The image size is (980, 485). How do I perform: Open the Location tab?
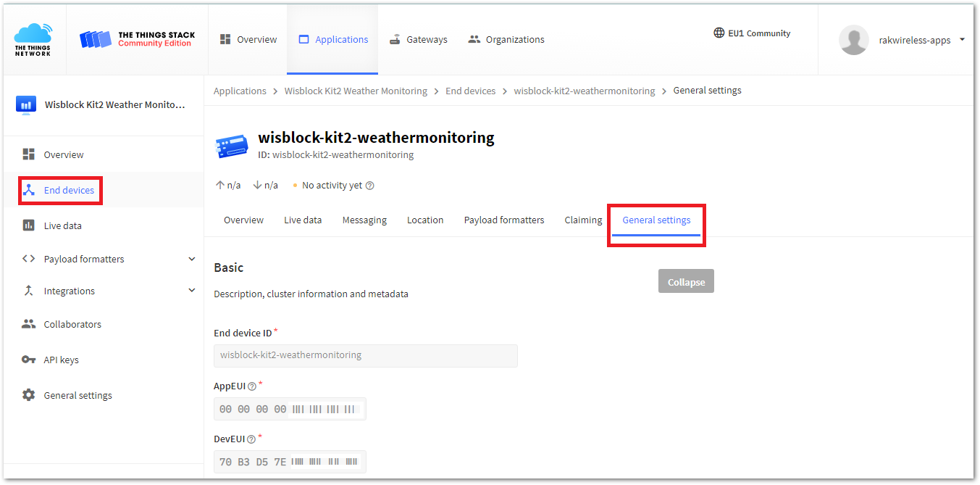pos(425,219)
